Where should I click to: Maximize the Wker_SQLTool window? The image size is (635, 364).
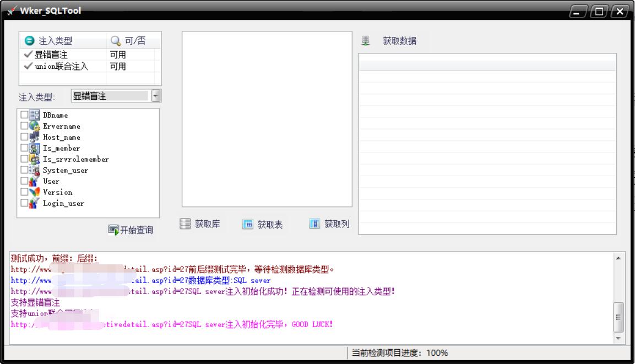point(599,12)
